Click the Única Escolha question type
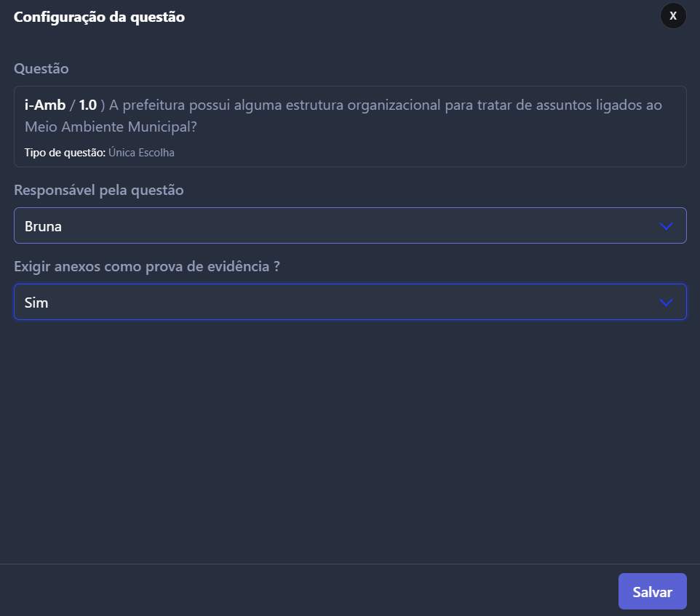The width and height of the screenshot is (700, 616). (141, 153)
